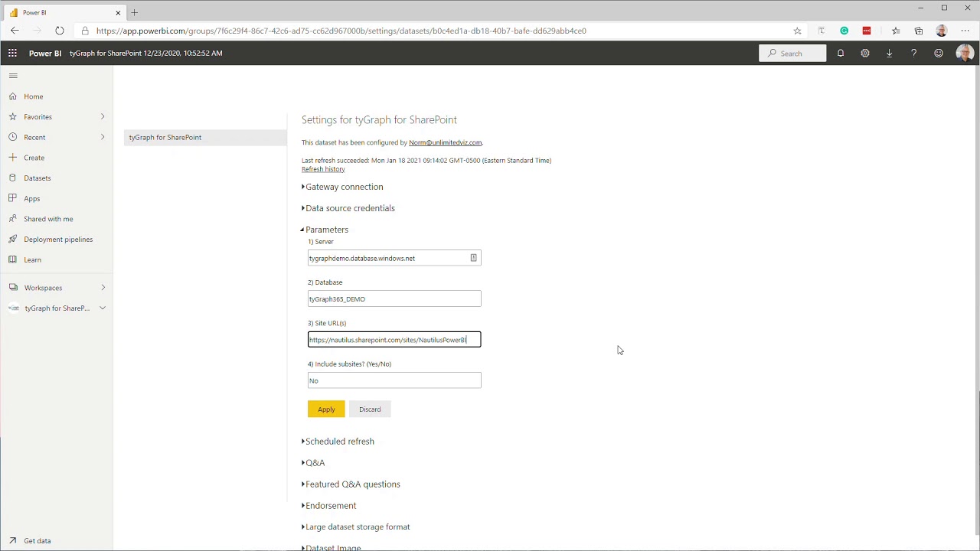Bookmark this page with the star icon
Image resolution: width=980 pixels, height=551 pixels.
[x=797, y=31]
